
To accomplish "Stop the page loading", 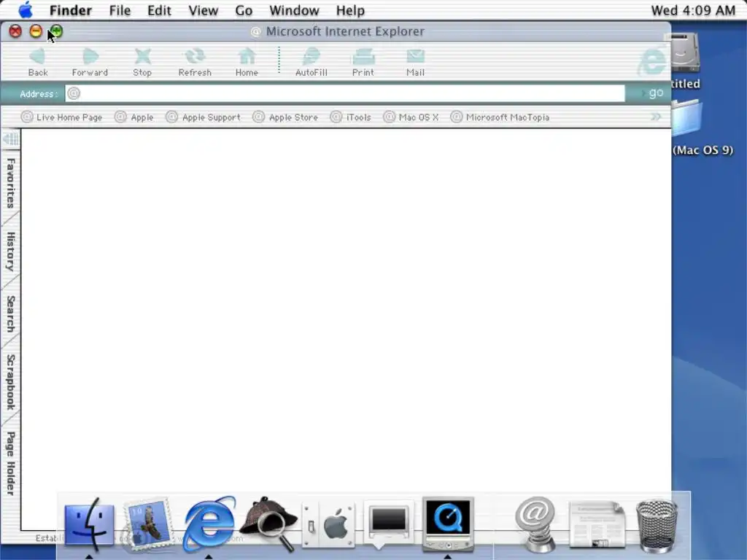I will click(x=142, y=61).
